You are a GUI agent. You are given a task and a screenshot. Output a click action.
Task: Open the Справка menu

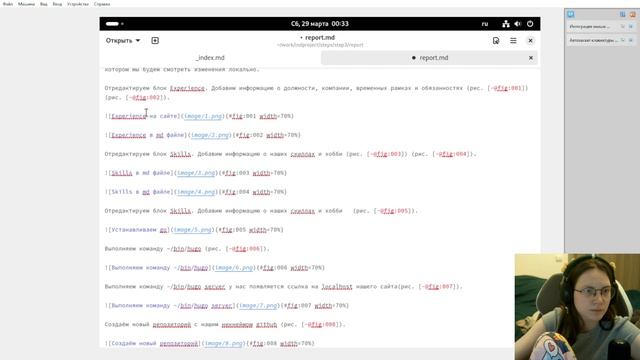(102, 4)
